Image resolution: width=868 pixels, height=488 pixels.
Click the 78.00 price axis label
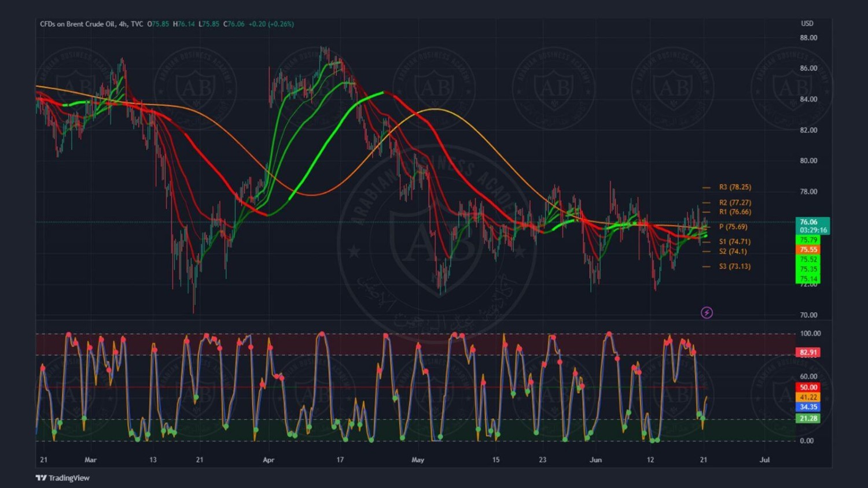tap(808, 192)
